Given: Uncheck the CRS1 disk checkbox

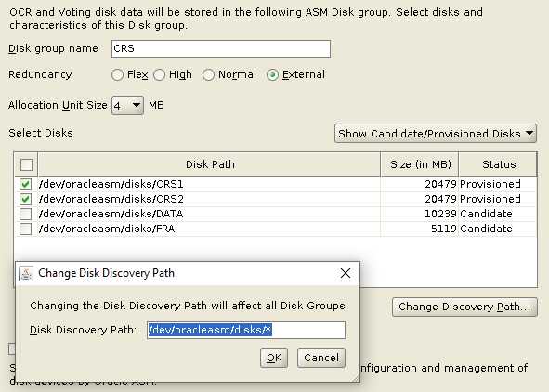Looking at the screenshot, I should coord(25,184).
